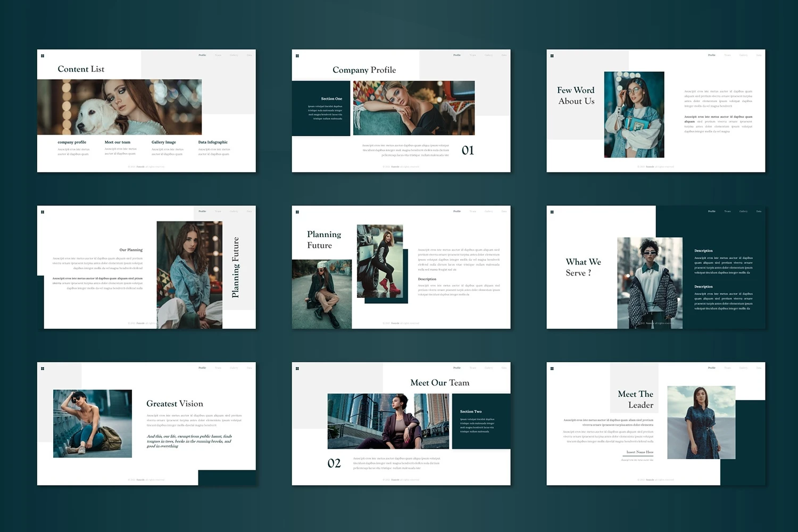Select the woman with dog photo
Image resolution: width=798 pixels, height=532 pixels.
[x=119, y=107]
